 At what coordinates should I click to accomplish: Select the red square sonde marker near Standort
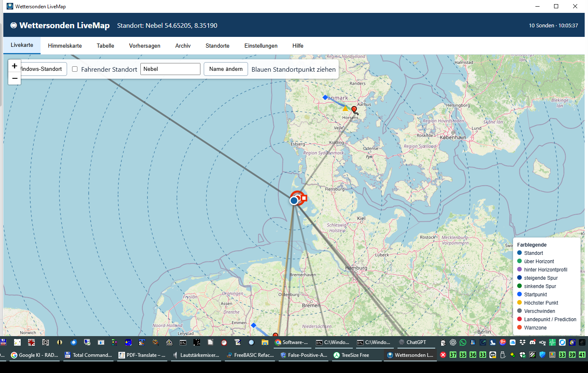point(304,198)
